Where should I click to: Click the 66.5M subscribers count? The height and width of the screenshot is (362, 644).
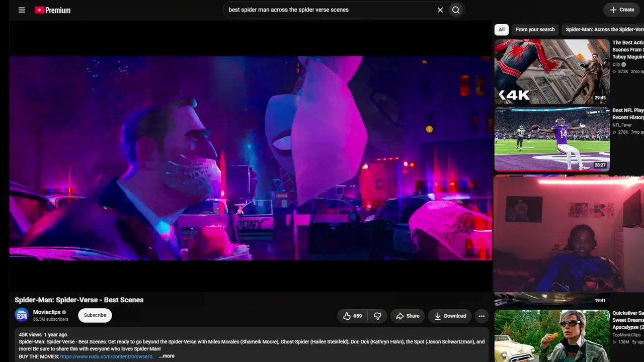(51, 319)
